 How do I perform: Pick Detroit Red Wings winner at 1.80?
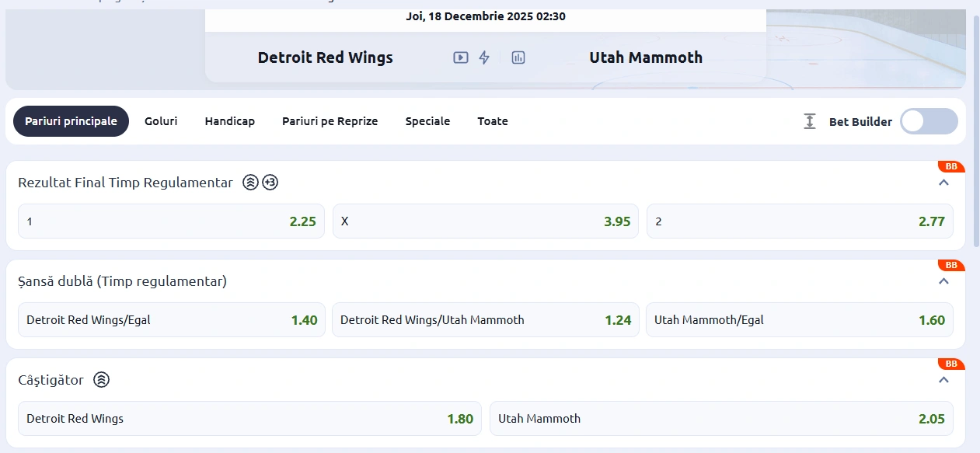pos(249,419)
